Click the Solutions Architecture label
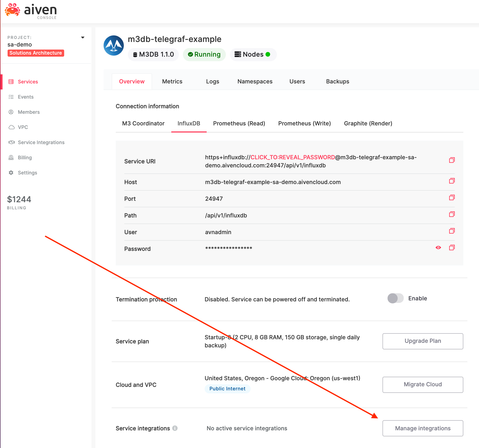This screenshot has width=479, height=448. 36,53
